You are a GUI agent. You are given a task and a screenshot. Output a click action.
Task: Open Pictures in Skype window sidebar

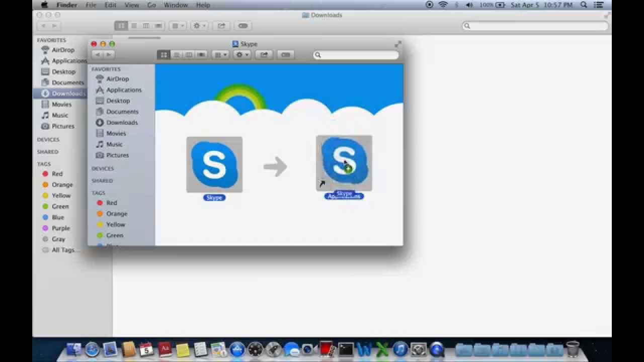click(112, 155)
